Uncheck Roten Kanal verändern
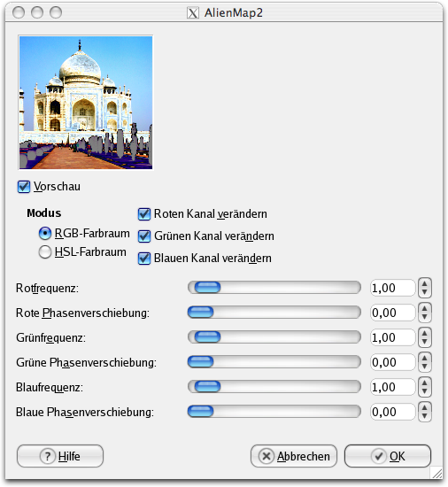Viewport: 448px width, 487px height. coord(144,214)
